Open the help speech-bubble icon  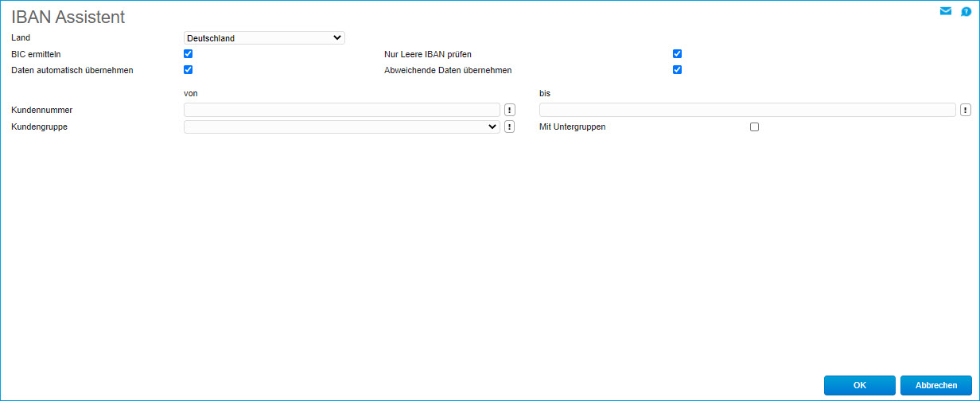tap(966, 12)
